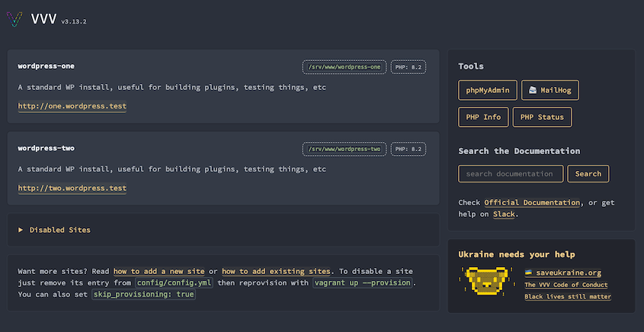Click the wordpress-two site title
644x332 pixels.
point(46,148)
